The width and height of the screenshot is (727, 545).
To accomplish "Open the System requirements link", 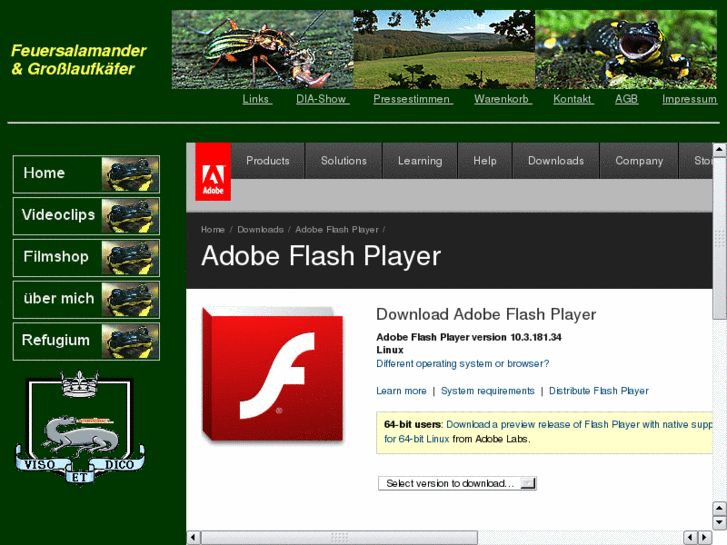I will [x=488, y=391].
